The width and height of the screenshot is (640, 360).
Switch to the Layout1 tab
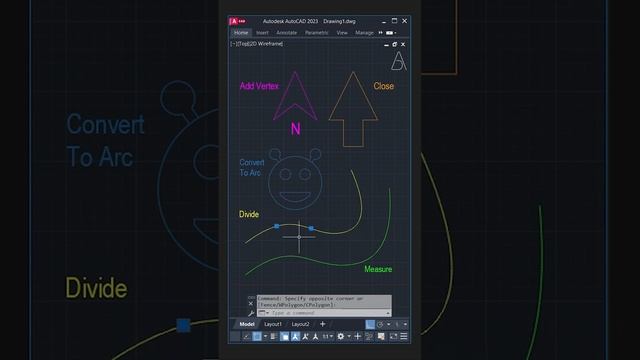tap(273, 324)
